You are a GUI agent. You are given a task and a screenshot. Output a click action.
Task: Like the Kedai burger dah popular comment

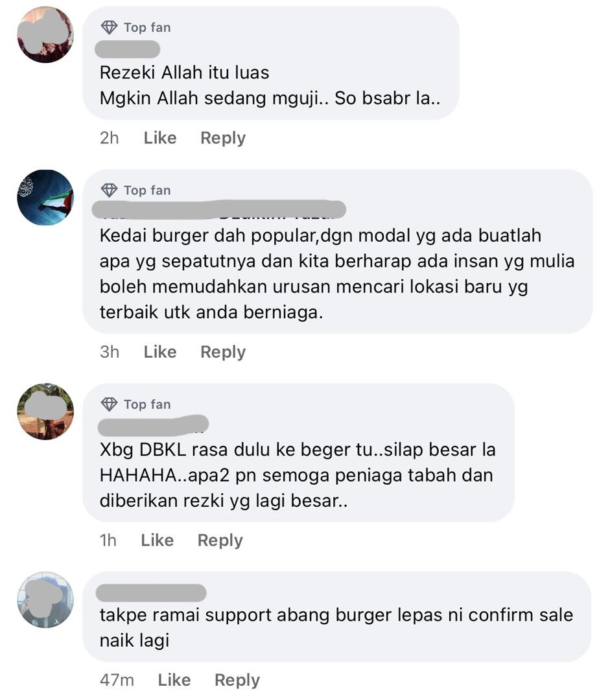160,352
